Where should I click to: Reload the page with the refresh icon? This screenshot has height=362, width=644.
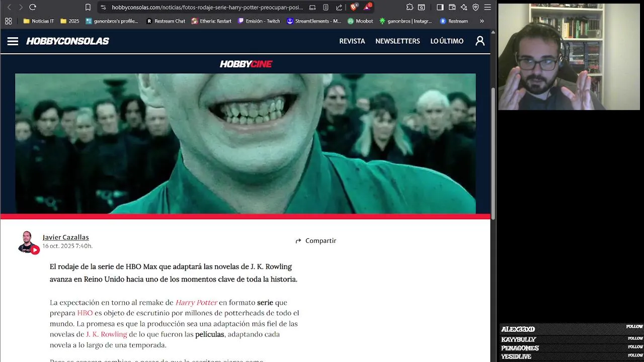tap(33, 7)
